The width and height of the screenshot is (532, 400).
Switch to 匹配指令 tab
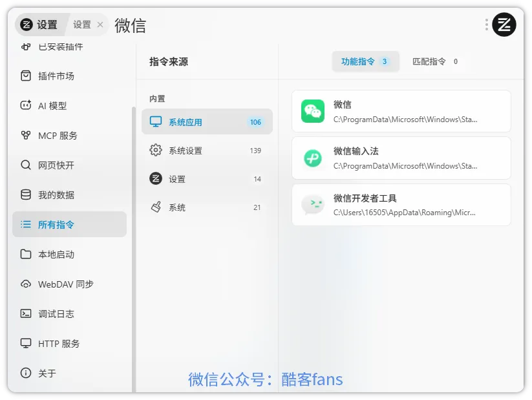(x=434, y=61)
